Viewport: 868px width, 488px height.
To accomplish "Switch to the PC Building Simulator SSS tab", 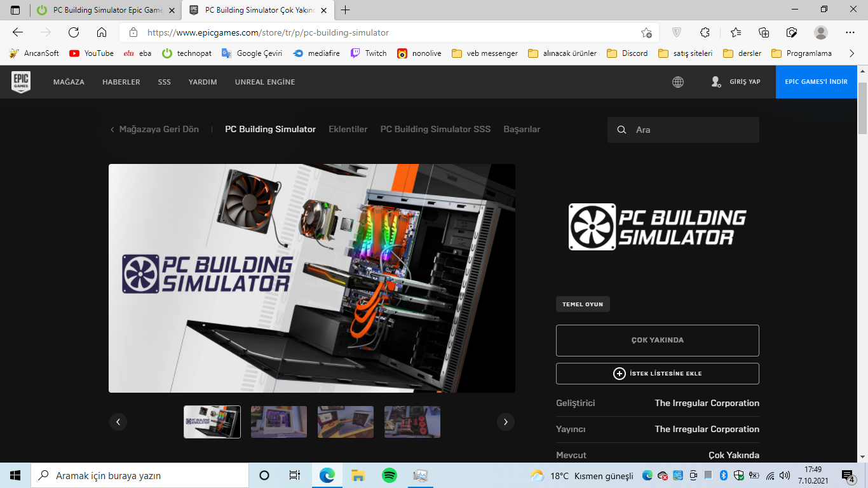I will click(x=436, y=129).
